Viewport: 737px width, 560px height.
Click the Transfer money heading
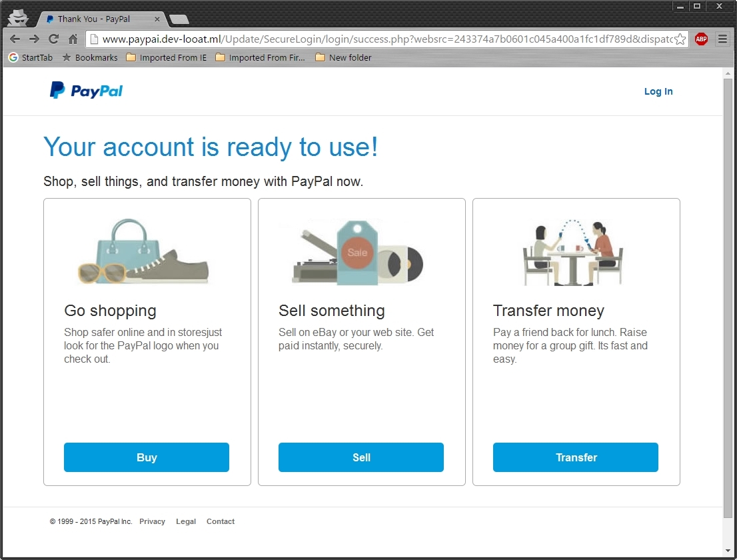pos(548,311)
